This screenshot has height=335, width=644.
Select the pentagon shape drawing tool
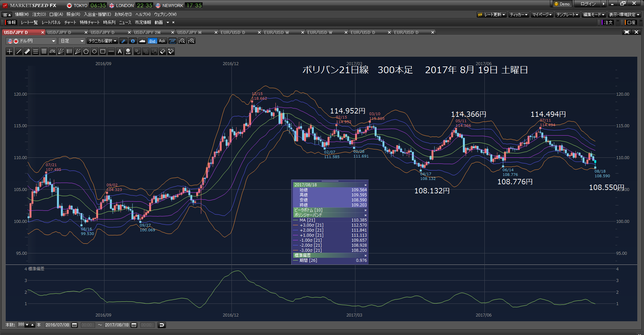[x=86, y=51]
